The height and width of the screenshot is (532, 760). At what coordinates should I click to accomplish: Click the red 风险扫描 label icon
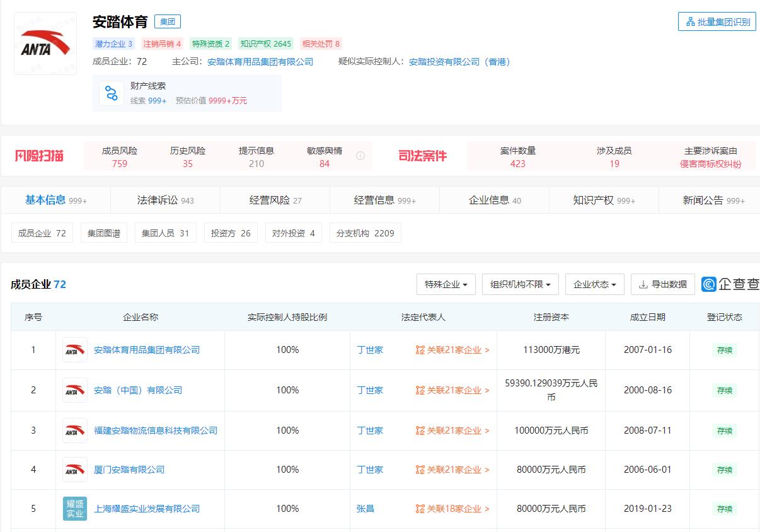(38, 156)
